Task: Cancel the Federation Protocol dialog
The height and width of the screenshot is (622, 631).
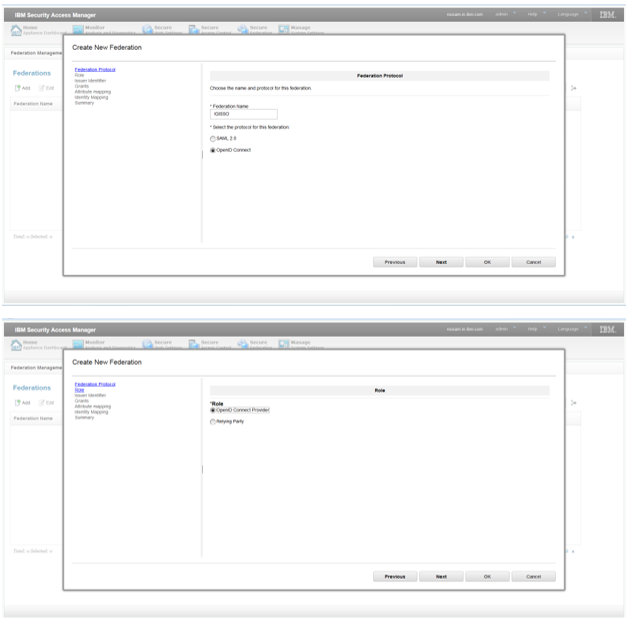Action: pos(534,262)
